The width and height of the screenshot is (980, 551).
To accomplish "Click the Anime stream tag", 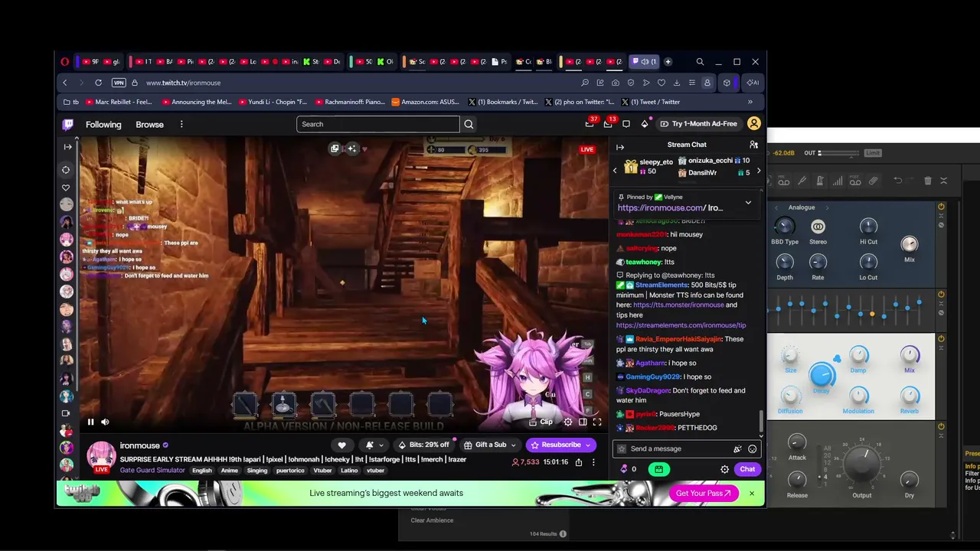I will pyautogui.click(x=230, y=471).
